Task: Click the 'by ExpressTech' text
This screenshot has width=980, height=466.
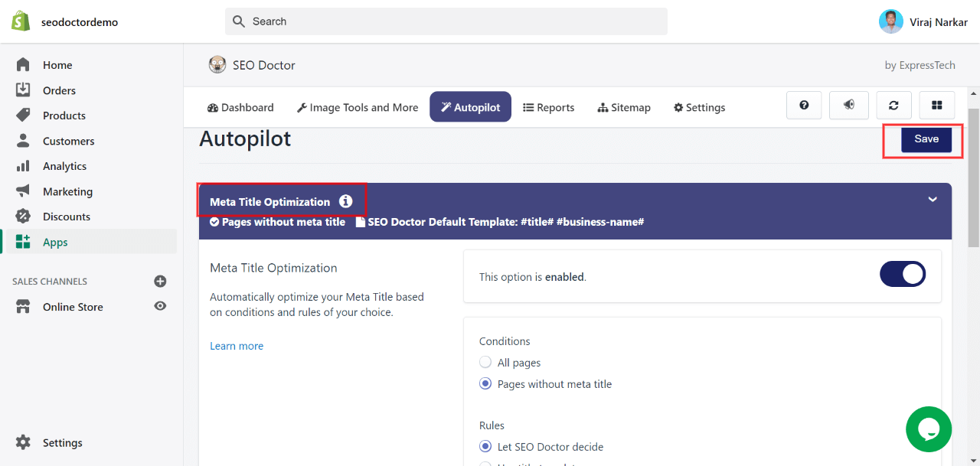Action: coord(920,65)
